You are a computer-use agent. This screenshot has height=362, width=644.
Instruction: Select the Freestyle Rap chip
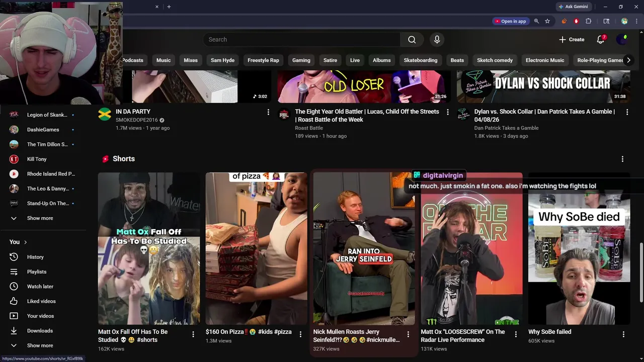tap(263, 60)
